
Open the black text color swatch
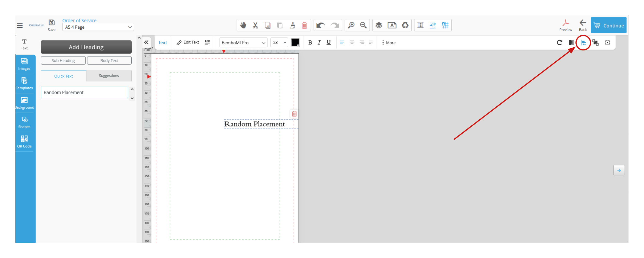tap(295, 42)
